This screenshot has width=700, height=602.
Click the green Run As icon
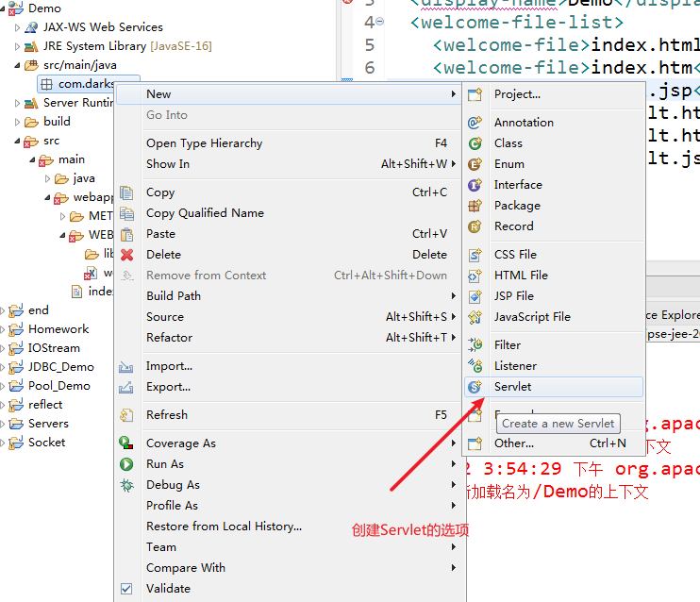[x=126, y=464]
